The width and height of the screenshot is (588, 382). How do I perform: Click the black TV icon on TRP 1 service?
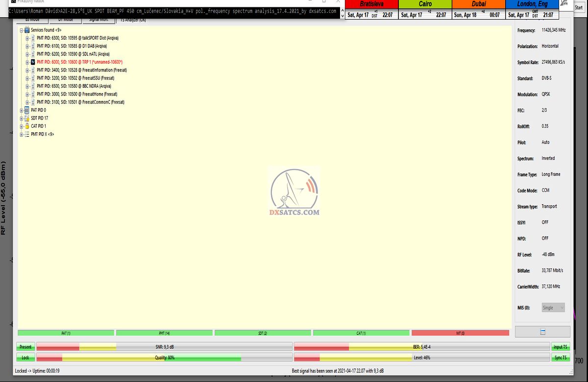point(33,62)
